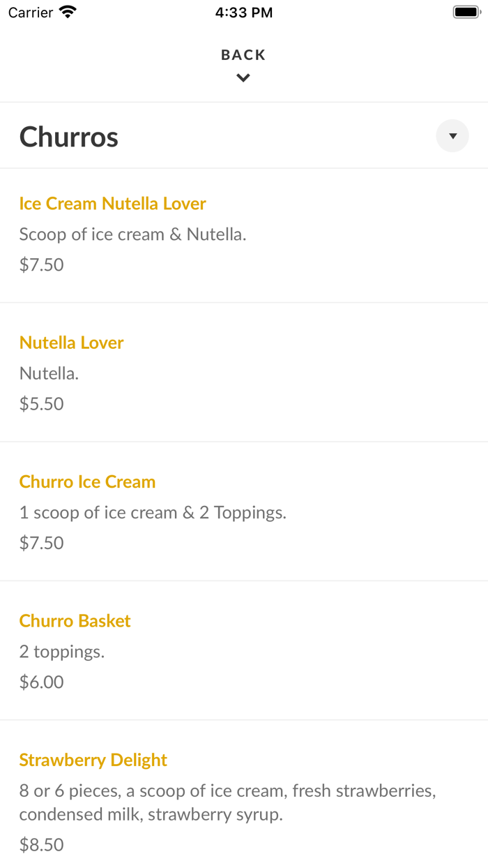Go back using the BACK button

[x=243, y=54]
